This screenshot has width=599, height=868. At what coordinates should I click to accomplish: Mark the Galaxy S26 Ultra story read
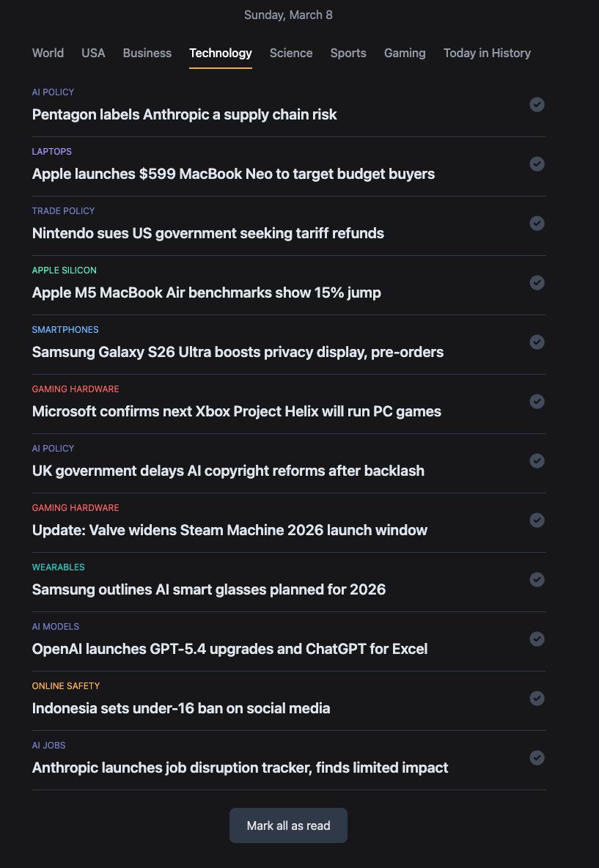click(537, 342)
